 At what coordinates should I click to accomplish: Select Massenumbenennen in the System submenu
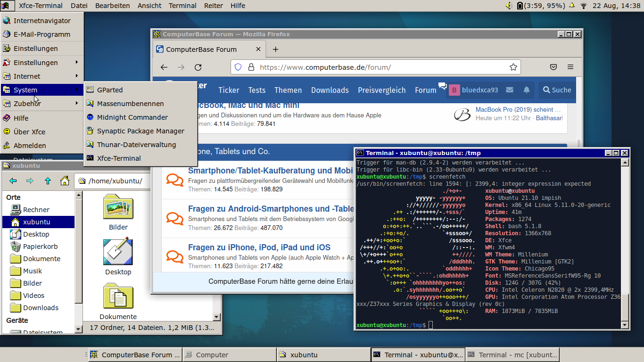[x=140, y=104]
